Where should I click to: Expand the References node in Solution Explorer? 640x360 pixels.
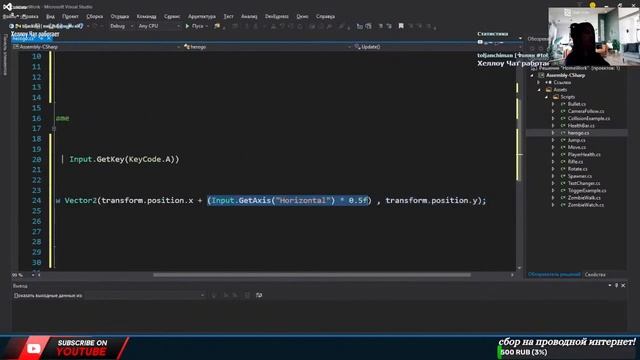coord(539,82)
